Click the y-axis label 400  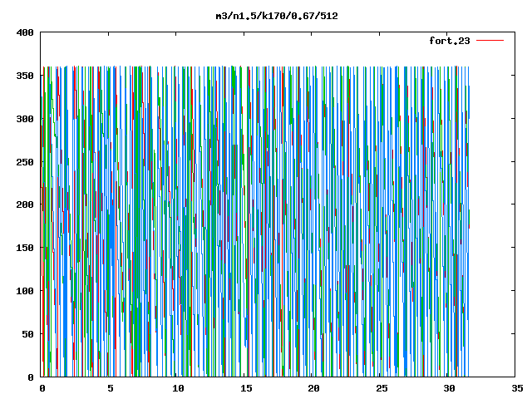point(25,32)
